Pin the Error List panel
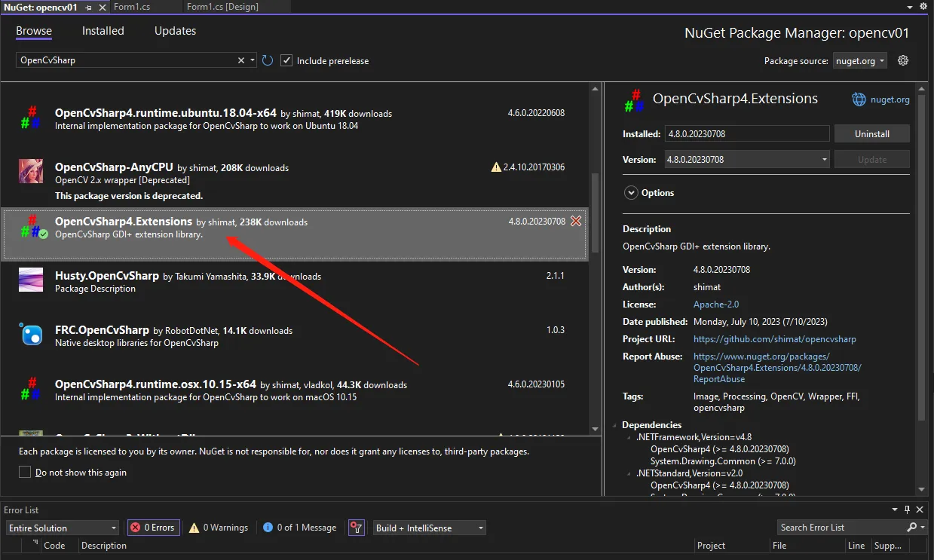 point(907,510)
